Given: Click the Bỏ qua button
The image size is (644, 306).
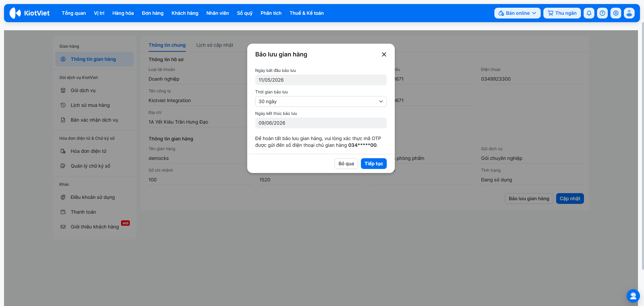Looking at the screenshot, I should click(346, 164).
